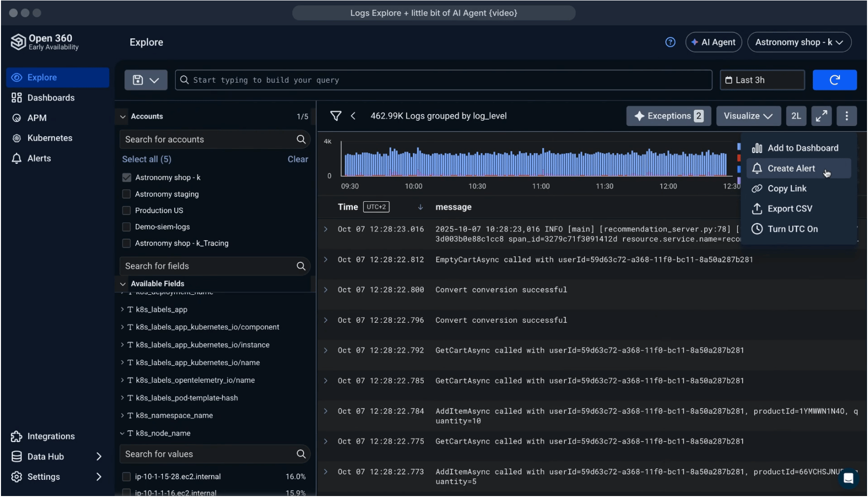Select Turn UTC On from the menu

[792, 229]
